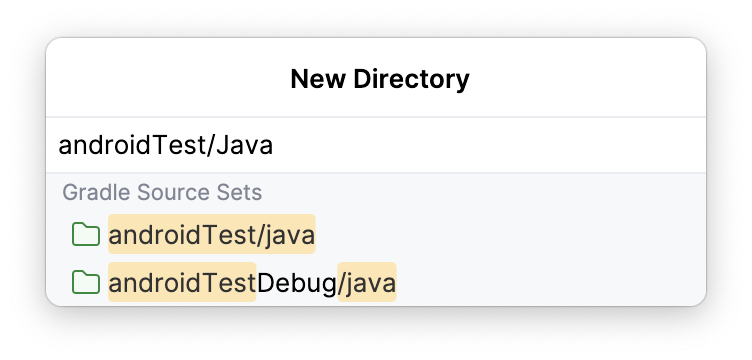Click the folder icon beside androidTestDebug/java
The image size is (752, 360).
click(86, 282)
